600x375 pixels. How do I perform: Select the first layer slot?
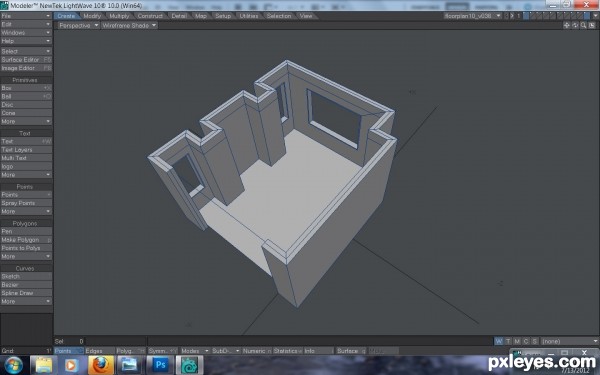pyautogui.click(x=526, y=16)
